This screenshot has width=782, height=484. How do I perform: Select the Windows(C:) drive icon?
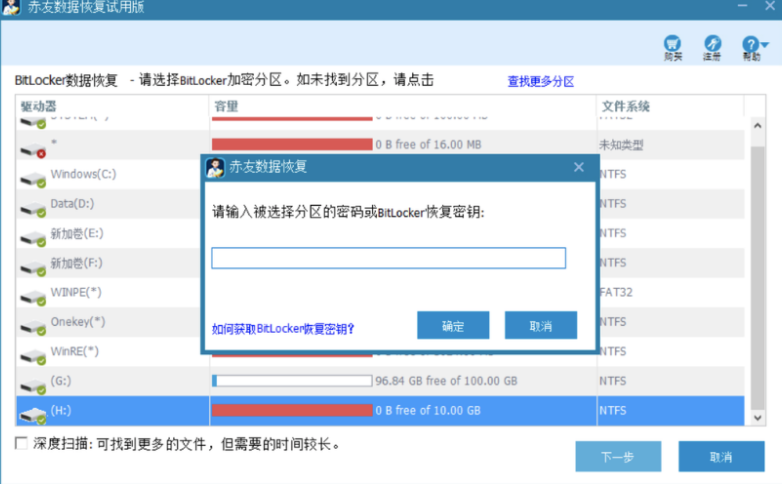click(33, 180)
